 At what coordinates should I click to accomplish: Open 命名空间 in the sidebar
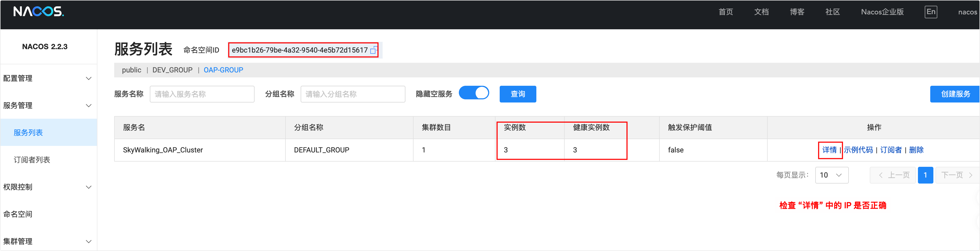tap(48, 214)
